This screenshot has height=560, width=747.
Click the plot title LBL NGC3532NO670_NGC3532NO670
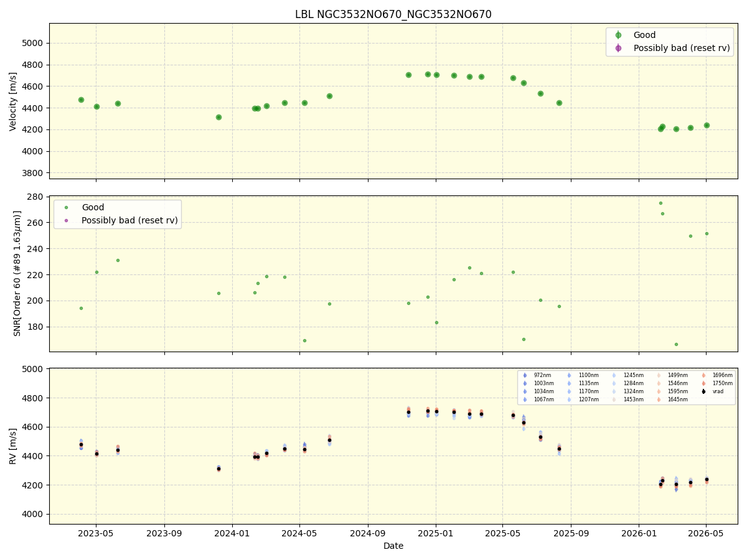(393, 14)
